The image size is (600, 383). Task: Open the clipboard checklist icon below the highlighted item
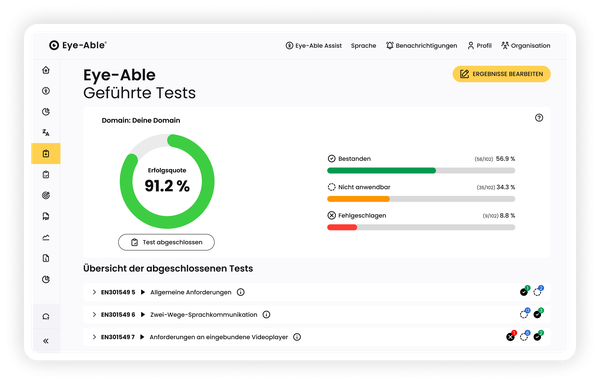46,174
